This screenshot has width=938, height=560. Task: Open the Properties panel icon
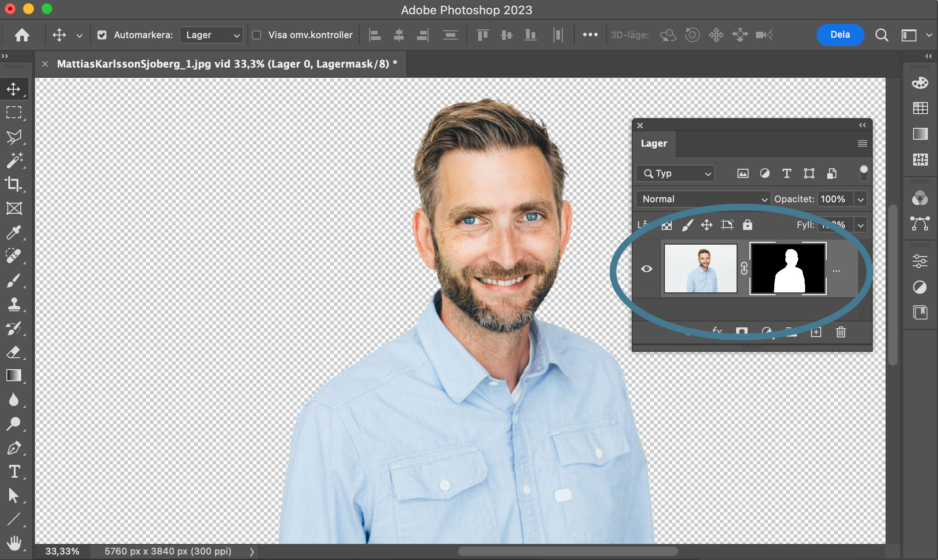920,261
